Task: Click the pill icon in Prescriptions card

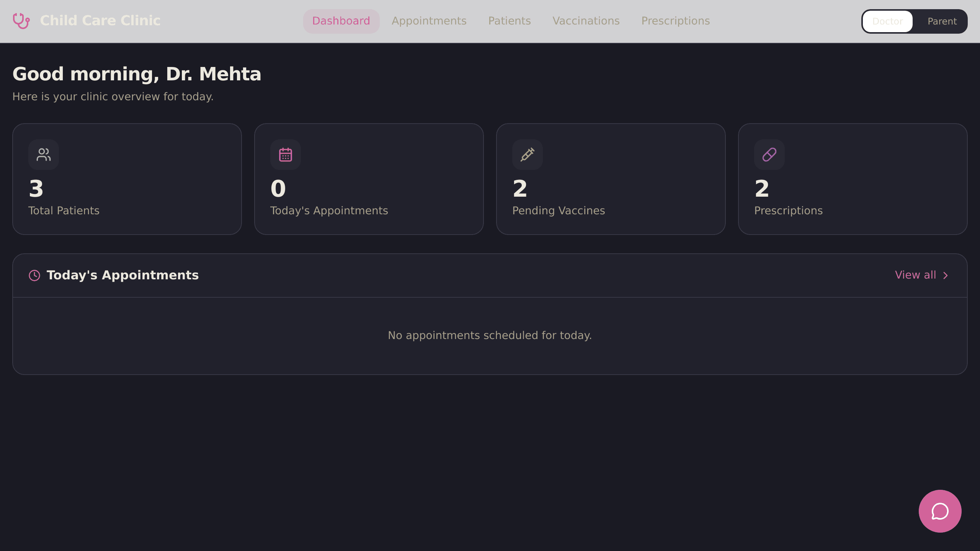Action: [x=769, y=155]
